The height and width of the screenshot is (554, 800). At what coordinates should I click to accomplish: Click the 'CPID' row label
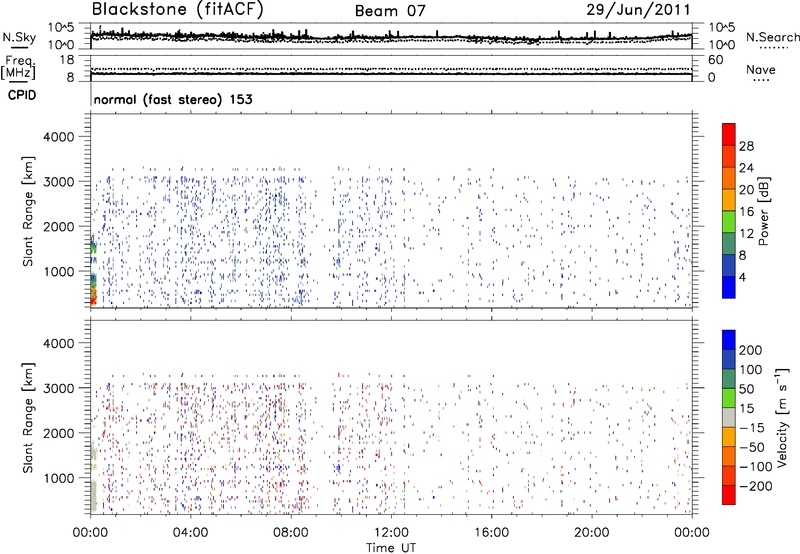pyautogui.click(x=22, y=95)
